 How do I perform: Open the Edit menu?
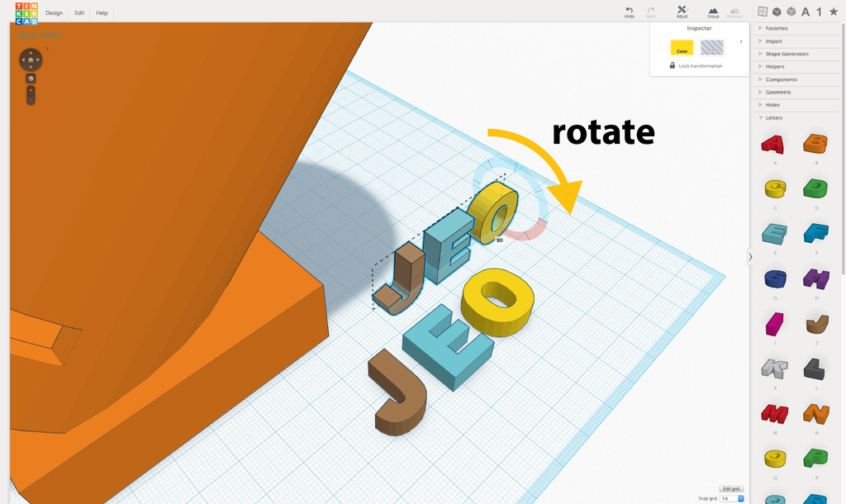(x=79, y=13)
